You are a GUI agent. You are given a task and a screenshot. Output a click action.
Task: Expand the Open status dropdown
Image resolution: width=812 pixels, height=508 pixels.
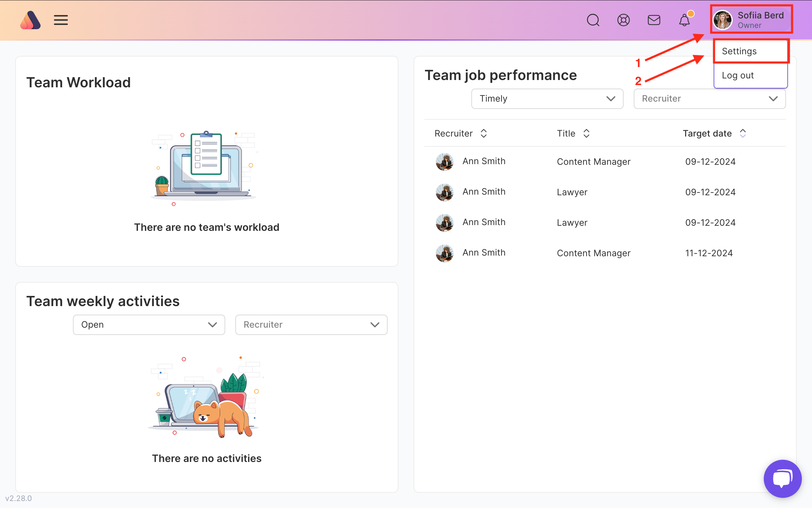[x=149, y=324]
